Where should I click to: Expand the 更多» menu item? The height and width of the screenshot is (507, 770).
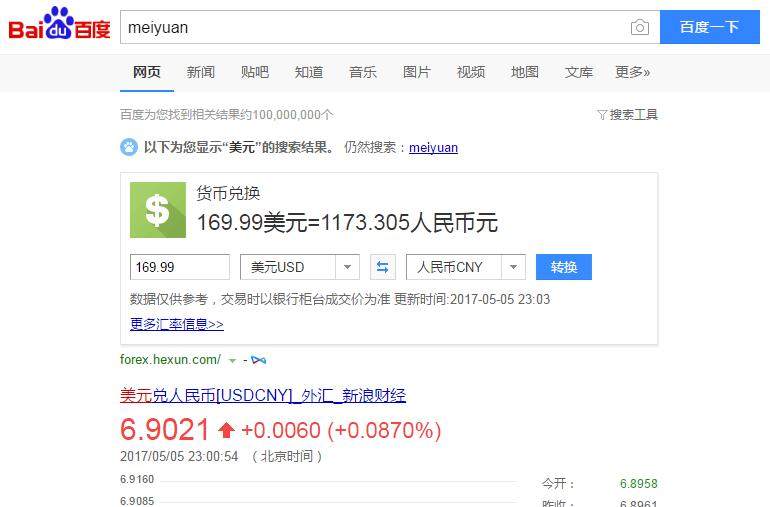(x=632, y=72)
